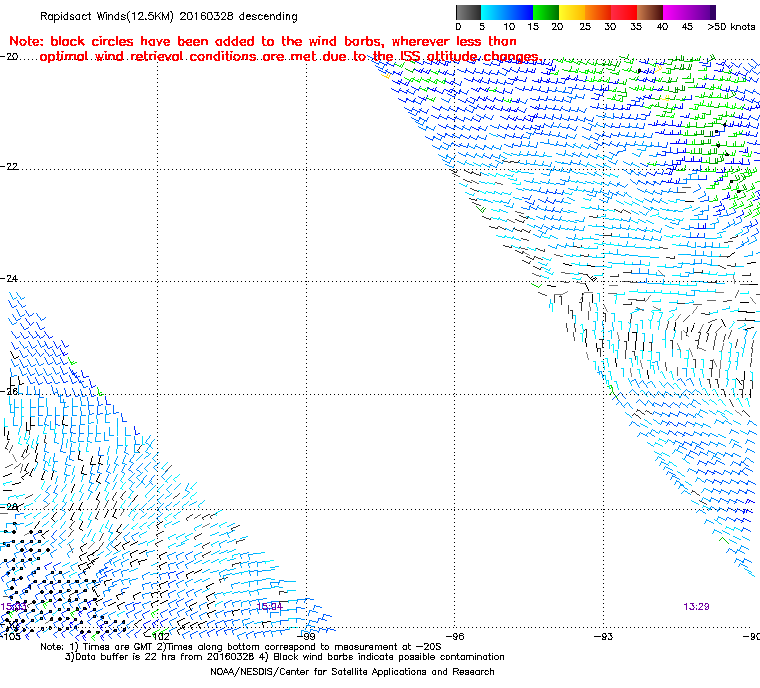This screenshot has height=688, width=760.
Task: Click the gray 0–5 knots color bar segment
Action: pyautogui.click(x=468, y=12)
